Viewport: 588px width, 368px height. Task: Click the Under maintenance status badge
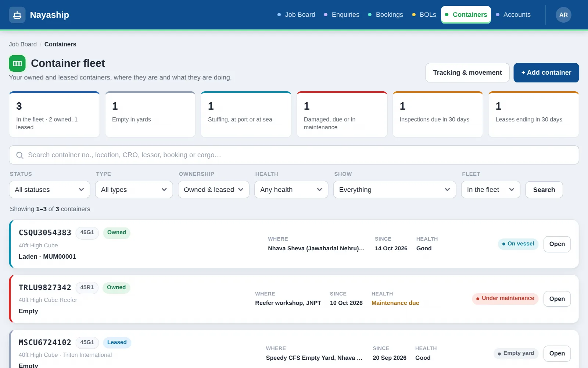(505, 298)
